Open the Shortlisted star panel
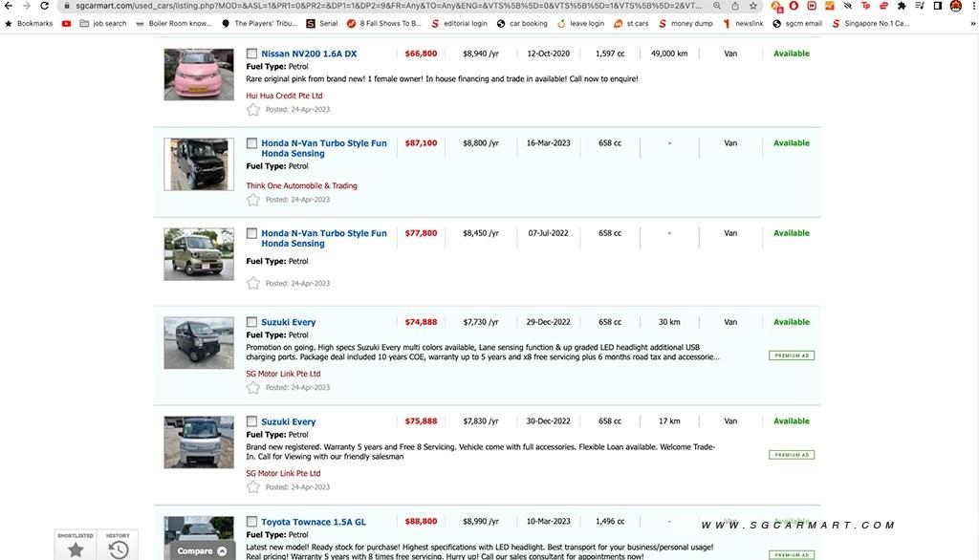Viewport: 979px width, 560px height. [76, 546]
